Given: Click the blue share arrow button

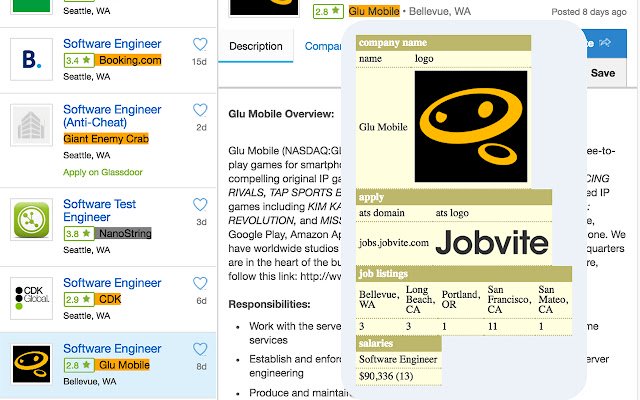Looking at the screenshot, I should click(x=604, y=43).
